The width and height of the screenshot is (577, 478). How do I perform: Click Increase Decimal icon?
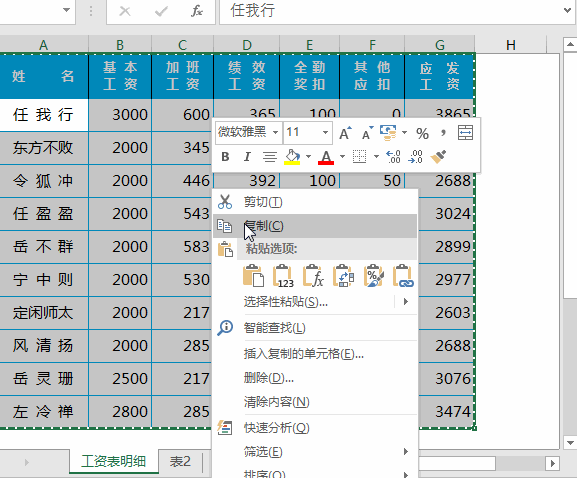coord(393,157)
